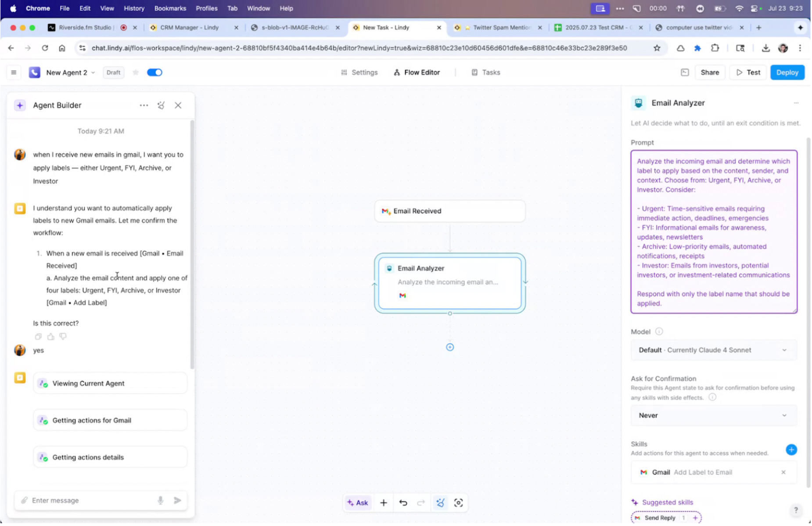Image resolution: width=812 pixels, height=526 pixels.
Task: Expand the Getting actions details step
Action: [110, 458]
